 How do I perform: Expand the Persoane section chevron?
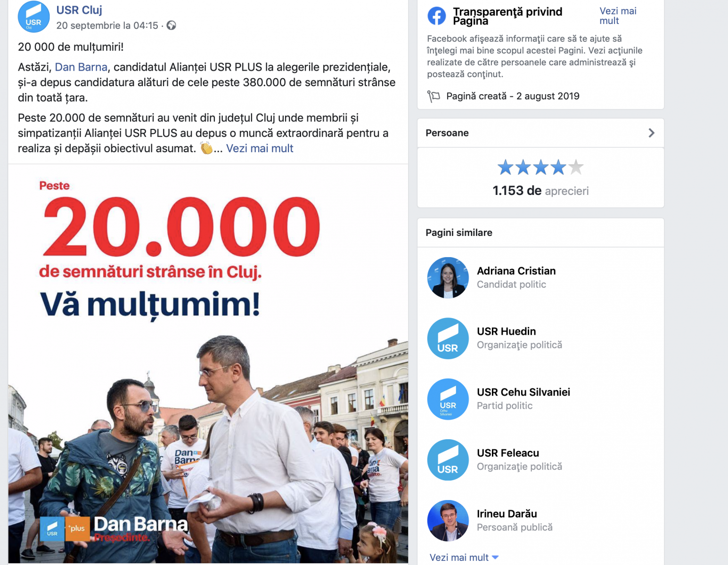pyautogui.click(x=651, y=133)
